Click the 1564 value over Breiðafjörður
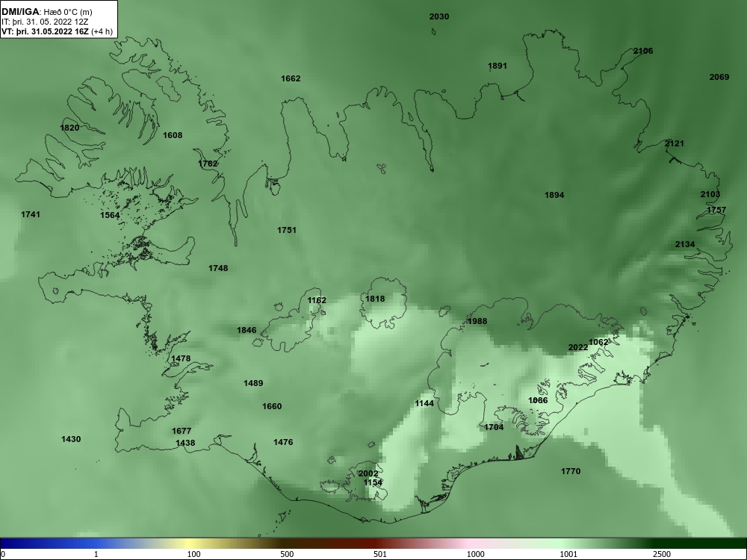Viewport: 747px width, 560px height. pos(110,215)
